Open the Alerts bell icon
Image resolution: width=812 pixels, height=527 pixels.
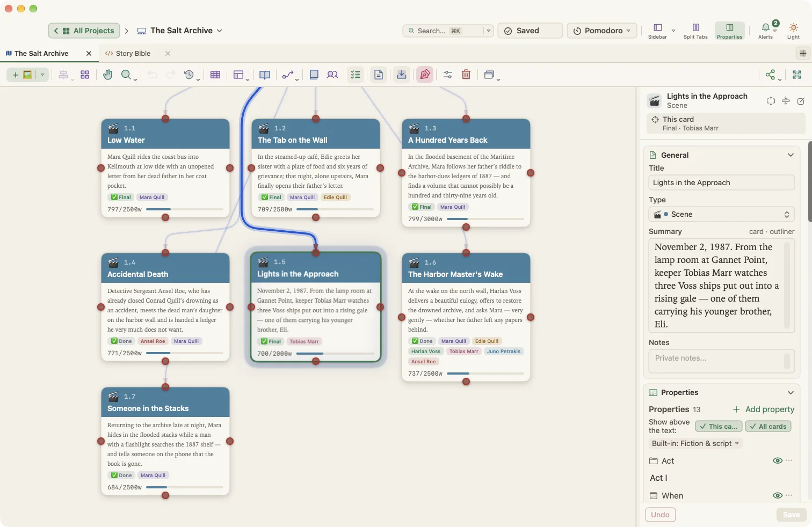point(765,31)
